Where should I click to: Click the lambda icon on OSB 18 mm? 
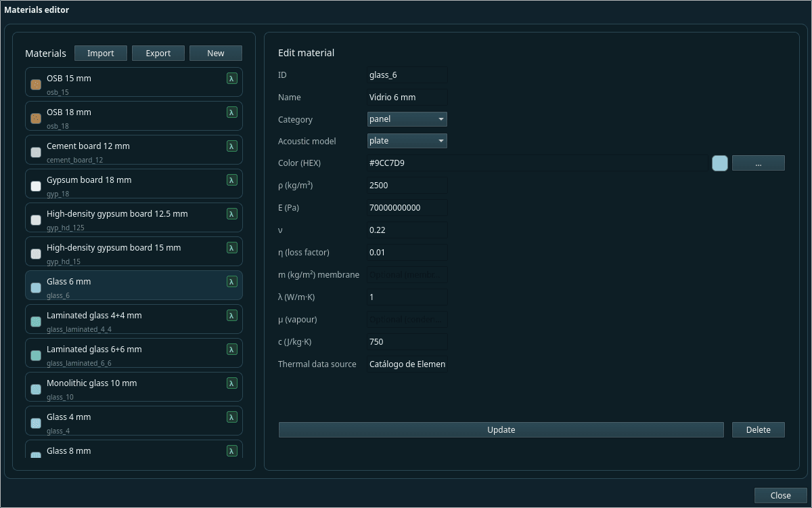click(x=232, y=112)
